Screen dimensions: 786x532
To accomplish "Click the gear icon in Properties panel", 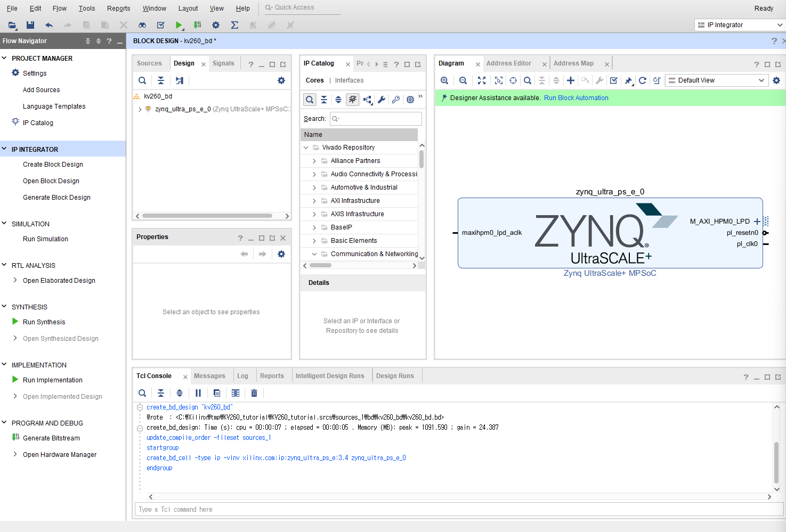I will click(x=281, y=254).
